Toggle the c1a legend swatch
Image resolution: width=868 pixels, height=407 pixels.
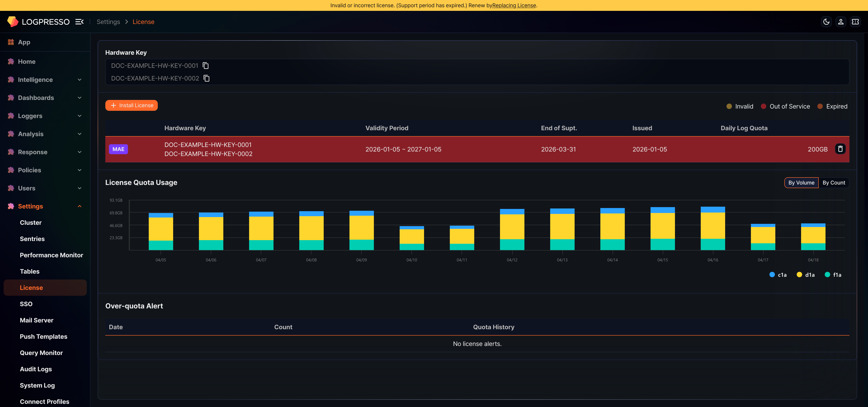click(x=772, y=274)
